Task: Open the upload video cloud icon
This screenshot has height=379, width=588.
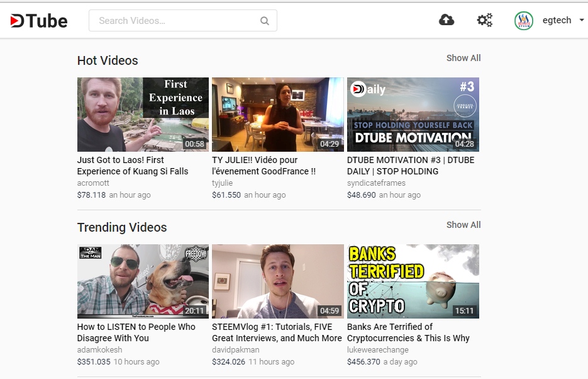Action: point(447,20)
